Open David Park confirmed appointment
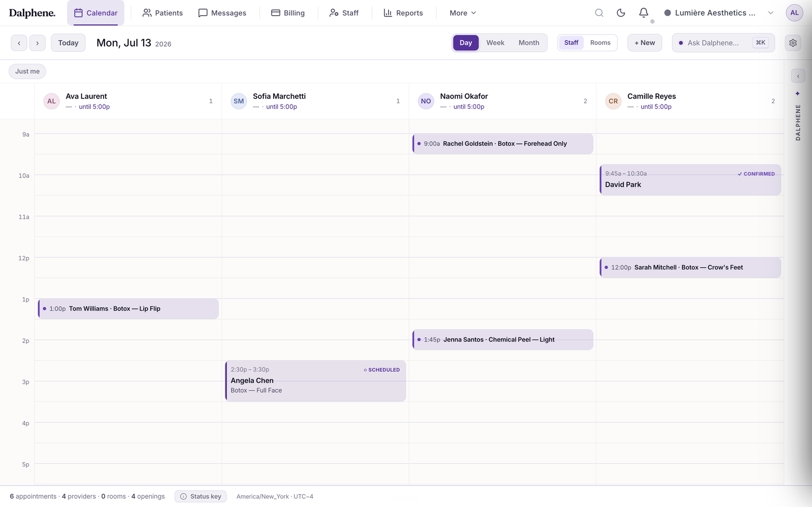Viewport: 812px width, 507px height. [x=690, y=180]
